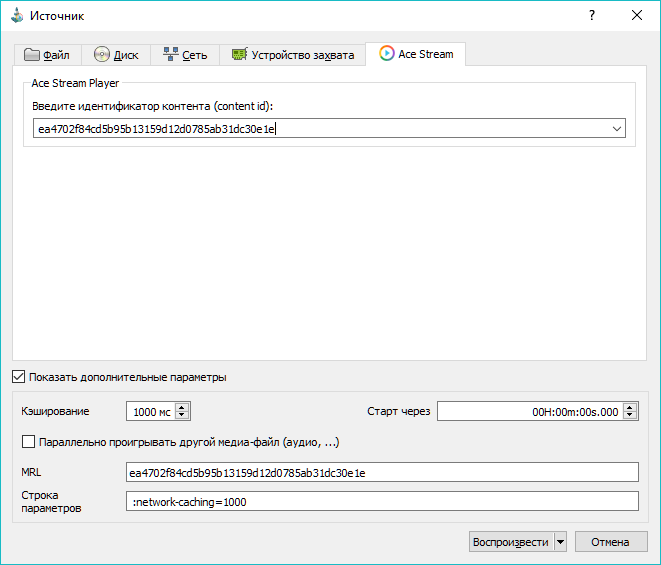Click the Кэширование 1000 мс value field

[x=151, y=412]
